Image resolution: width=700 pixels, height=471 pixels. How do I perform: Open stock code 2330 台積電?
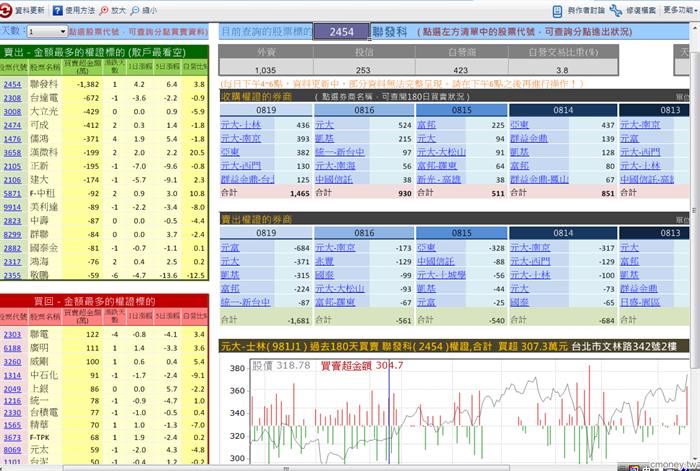[12, 413]
